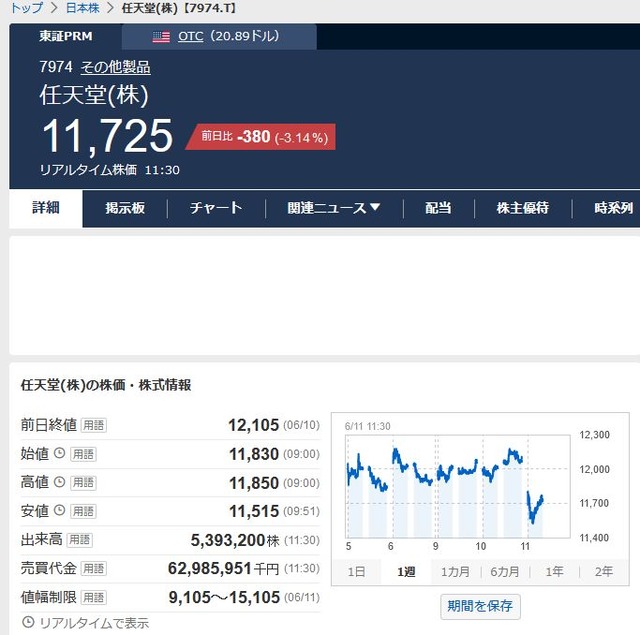
Task: Open the 用語 glossary for 前日終値
Action: pyautogui.click(x=93, y=425)
